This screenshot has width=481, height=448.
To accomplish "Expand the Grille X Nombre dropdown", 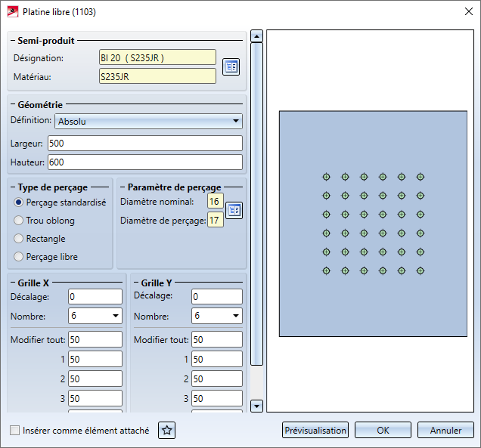I will click(x=95, y=316).
